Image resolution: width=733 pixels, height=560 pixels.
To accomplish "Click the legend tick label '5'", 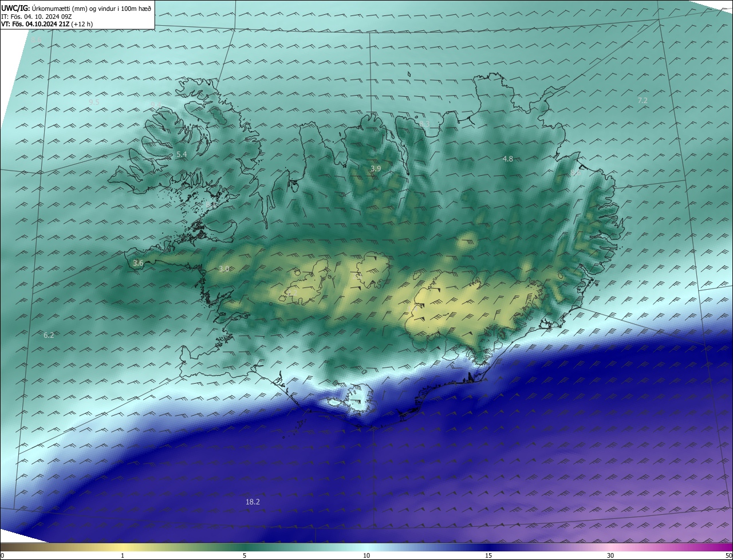I will click(245, 555).
